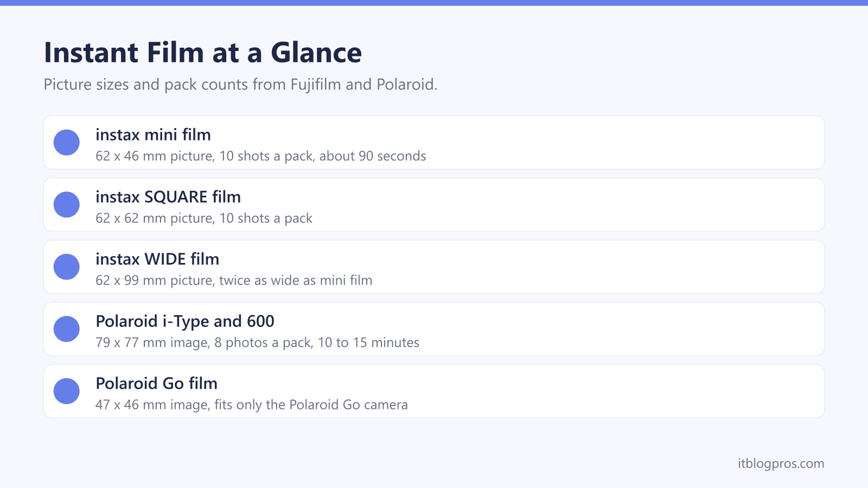Select the 'Polaroid i-Type and 600' heading

[185, 322]
